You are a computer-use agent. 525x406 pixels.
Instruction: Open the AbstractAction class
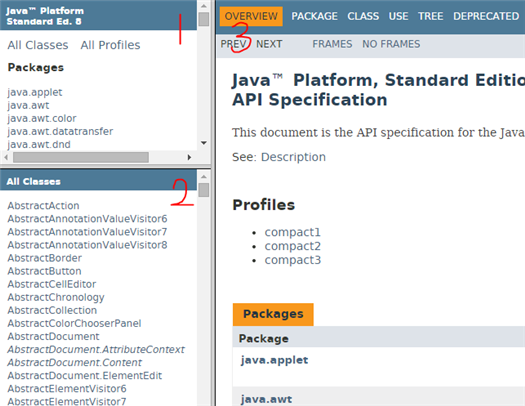tap(43, 206)
